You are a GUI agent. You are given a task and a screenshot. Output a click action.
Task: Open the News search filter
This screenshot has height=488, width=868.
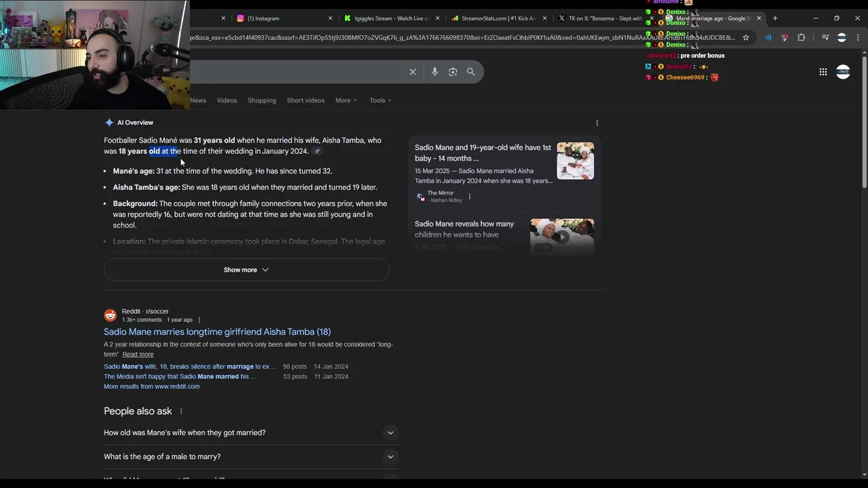click(x=198, y=100)
